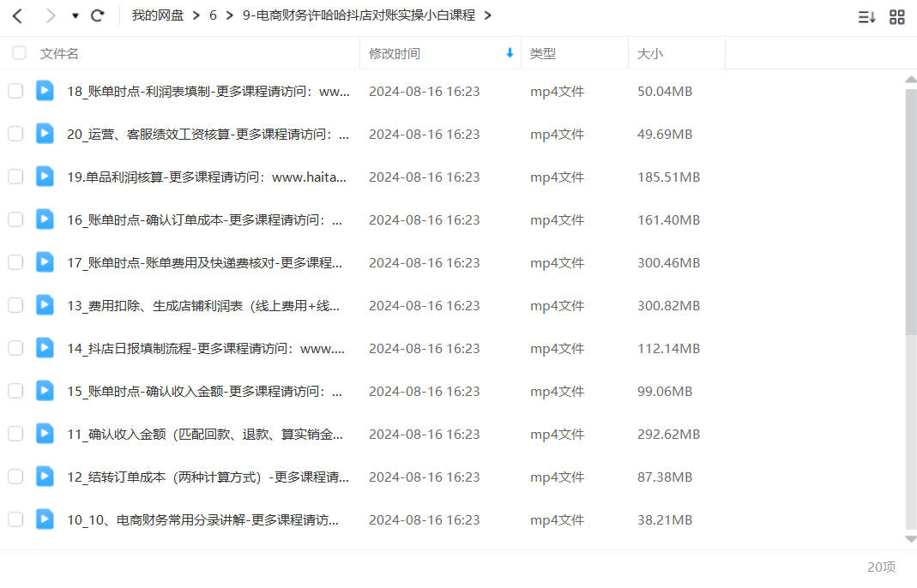917x588 pixels.
Task: Sort by 文件名 column header
Action: tap(59, 54)
